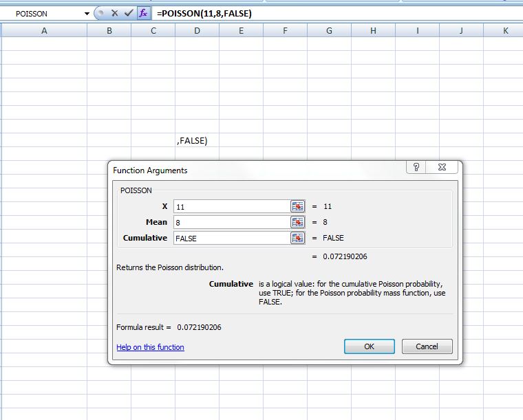Screen dimensions: 523x420
Task: Select column K header
Action: point(505,30)
